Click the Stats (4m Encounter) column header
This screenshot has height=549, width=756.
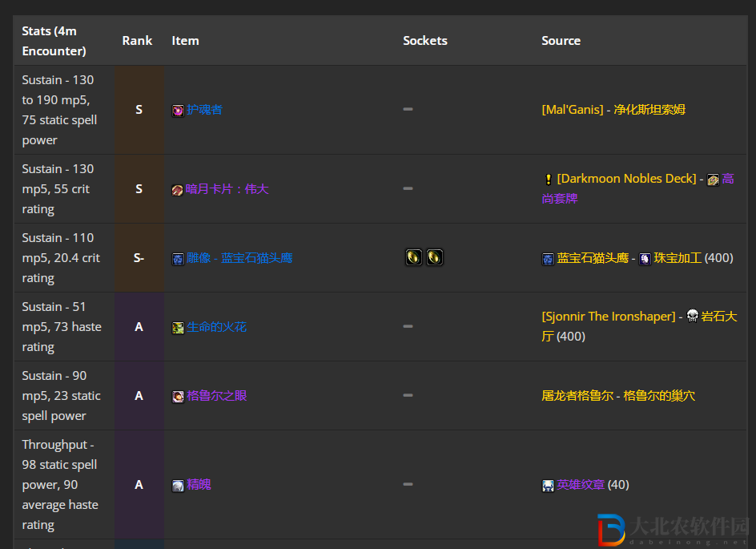pyautogui.click(x=54, y=41)
